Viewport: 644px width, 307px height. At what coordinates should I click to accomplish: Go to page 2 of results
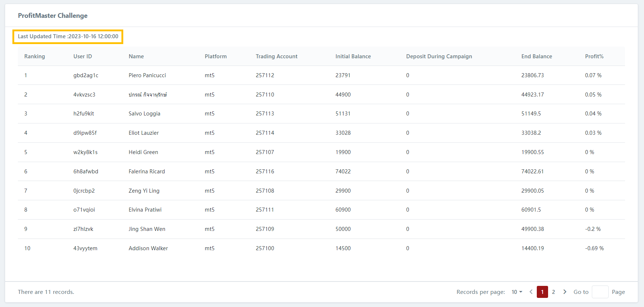pos(553,292)
